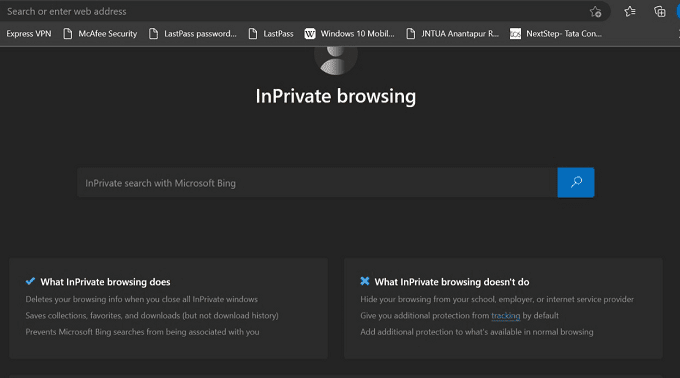
Task: Click 'Hide your browsing from your school' line
Action: click(x=497, y=300)
